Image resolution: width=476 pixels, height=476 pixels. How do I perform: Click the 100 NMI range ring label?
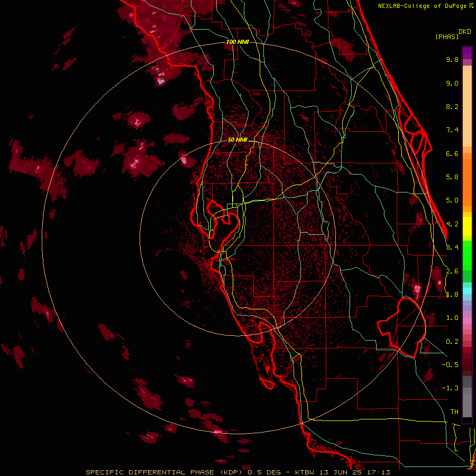[237, 42]
